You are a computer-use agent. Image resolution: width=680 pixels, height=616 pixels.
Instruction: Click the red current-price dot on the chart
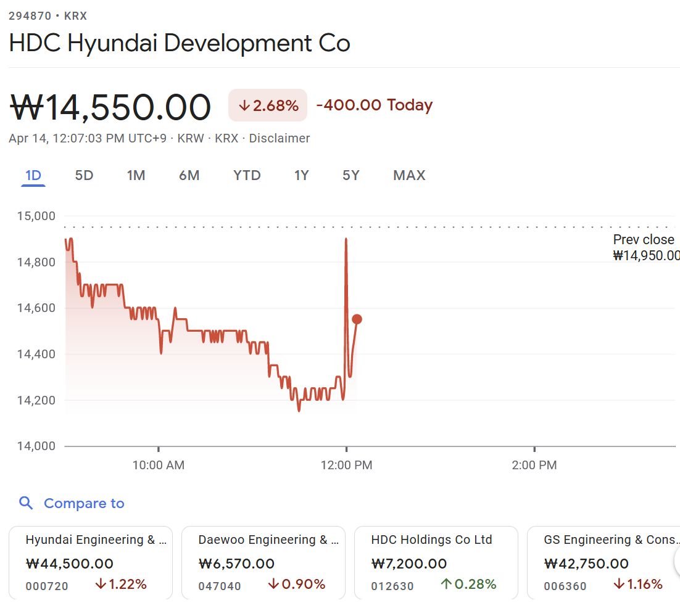point(357,319)
